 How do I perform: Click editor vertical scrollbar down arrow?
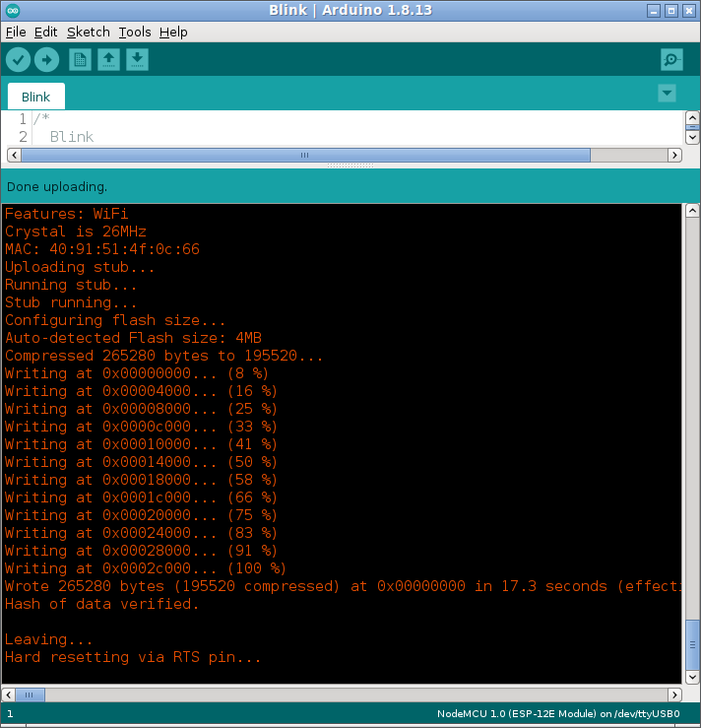tap(692, 138)
